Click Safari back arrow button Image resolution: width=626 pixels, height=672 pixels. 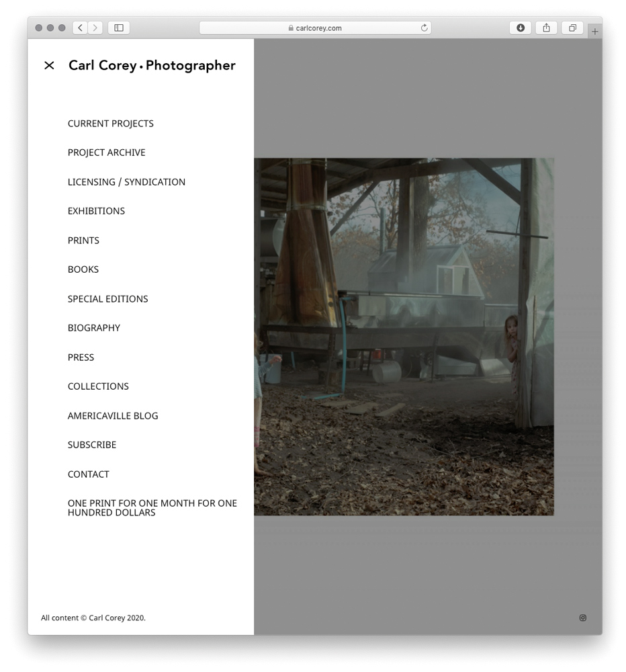[x=81, y=28]
